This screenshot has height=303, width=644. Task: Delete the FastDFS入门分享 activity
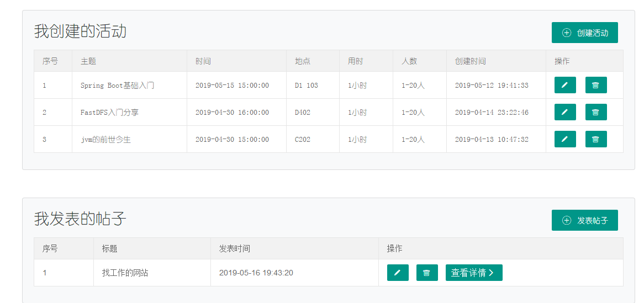tap(595, 112)
